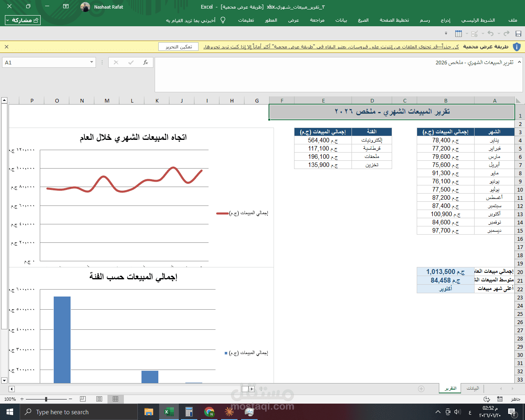Click the grayed-out checklist icon in quick access toolbar
525x420 pixels.
pyautogui.click(x=475, y=34)
